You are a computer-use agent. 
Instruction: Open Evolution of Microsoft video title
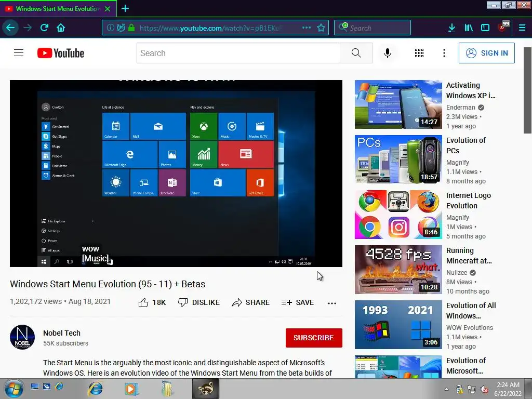pyautogui.click(x=465, y=365)
